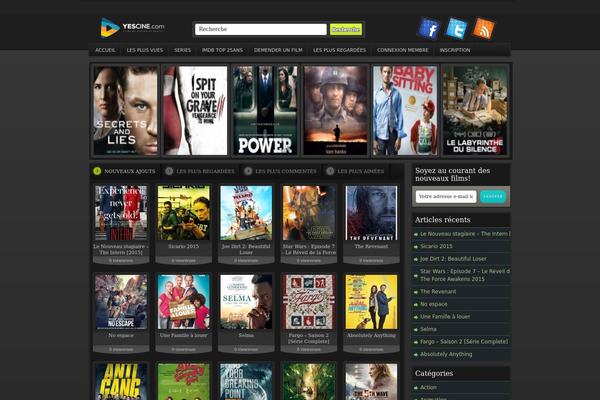Open Demander un Film menu
Screen dimensions: 600x400
pos(278,50)
